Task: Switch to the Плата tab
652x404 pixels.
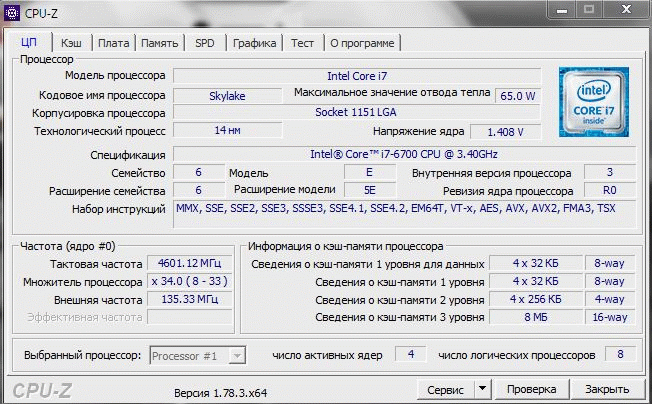Action: pyautogui.click(x=114, y=43)
